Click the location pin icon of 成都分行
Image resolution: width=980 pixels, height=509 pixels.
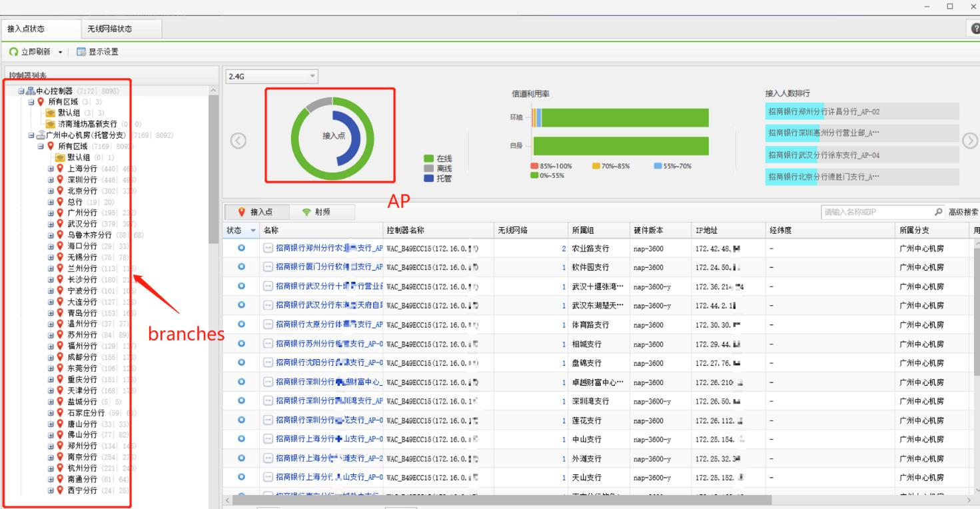tap(60, 357)
